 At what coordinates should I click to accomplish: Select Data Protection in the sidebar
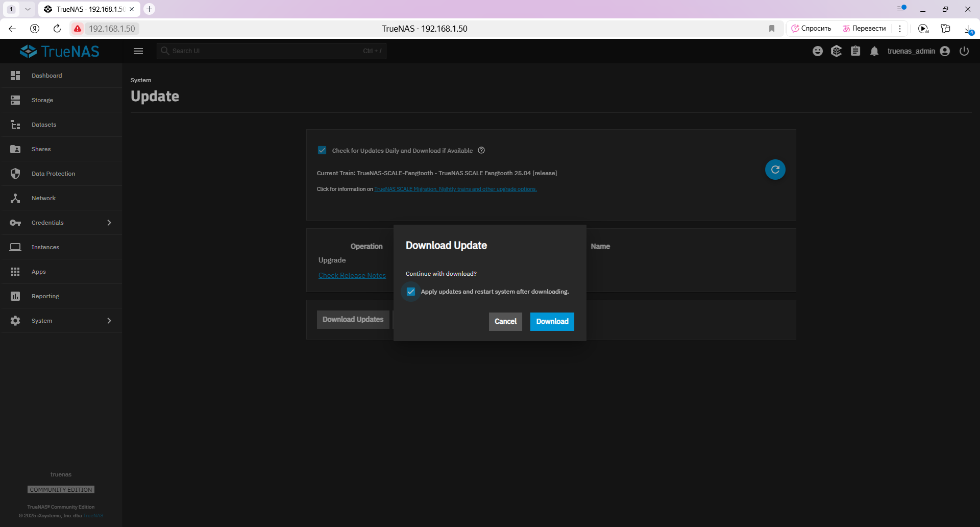point(61,174)
